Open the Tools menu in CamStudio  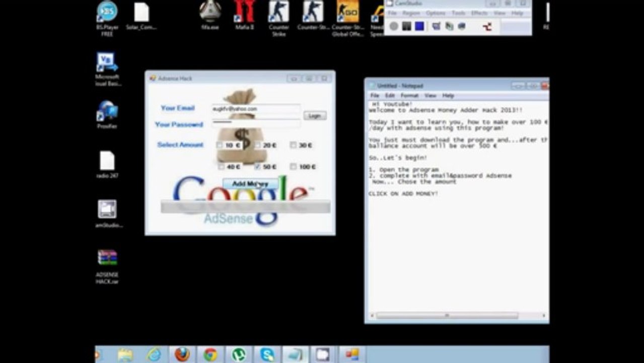(458, 13)
